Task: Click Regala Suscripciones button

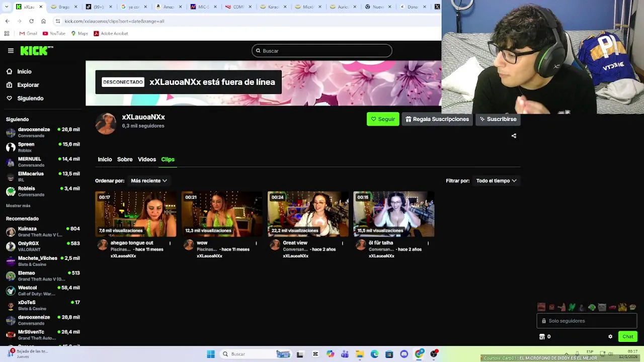Action: [x=437, y=119]
